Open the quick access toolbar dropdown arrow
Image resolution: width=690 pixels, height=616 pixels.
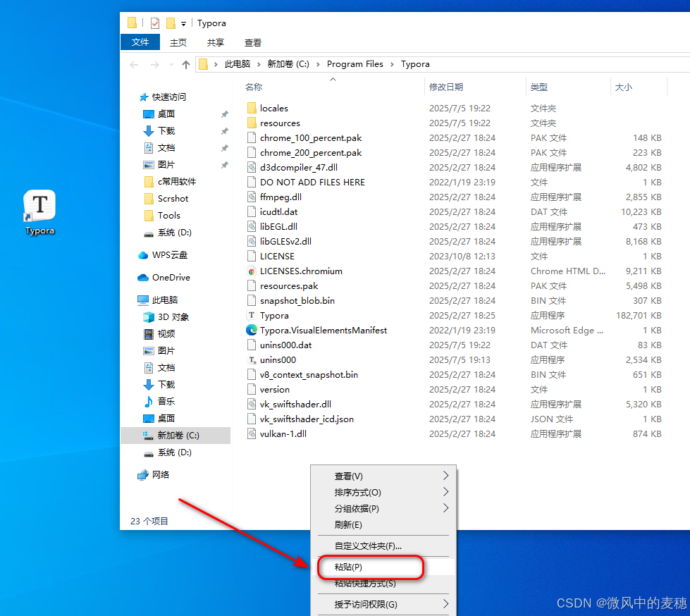[183, 24]
